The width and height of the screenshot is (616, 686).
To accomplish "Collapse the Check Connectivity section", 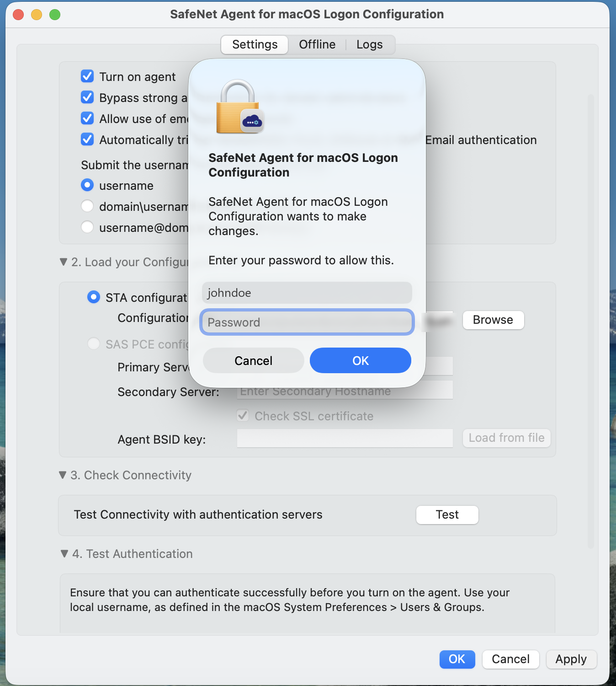I will coord(63,475).
